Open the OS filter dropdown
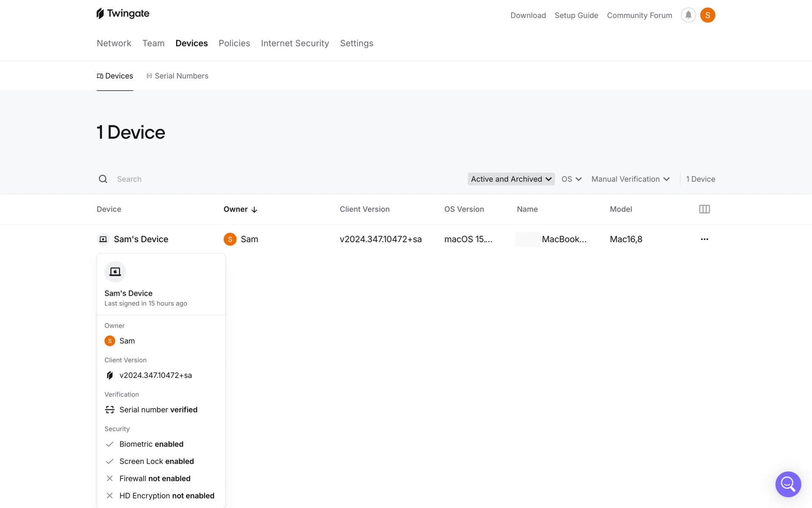Viewport: 812px width, 508px height. 571,179
